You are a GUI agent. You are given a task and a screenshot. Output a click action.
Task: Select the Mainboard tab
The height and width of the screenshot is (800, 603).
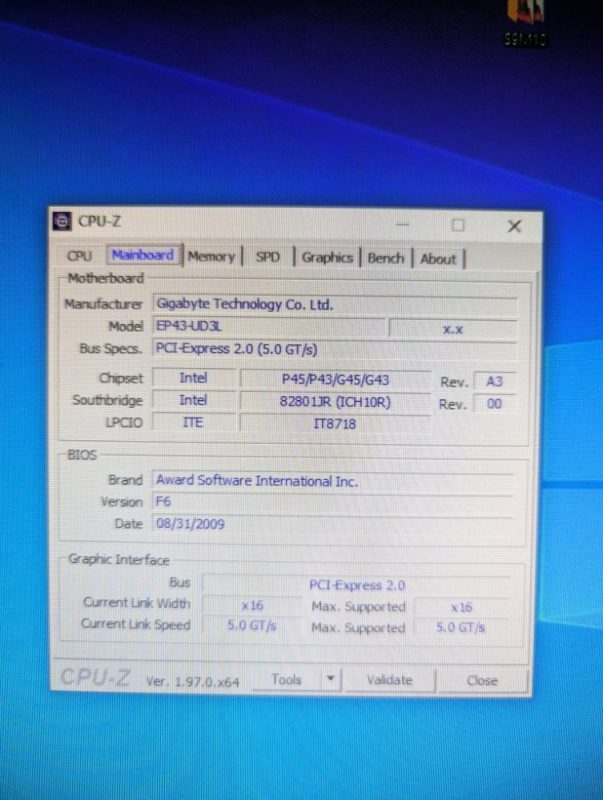tap(142, 256)
